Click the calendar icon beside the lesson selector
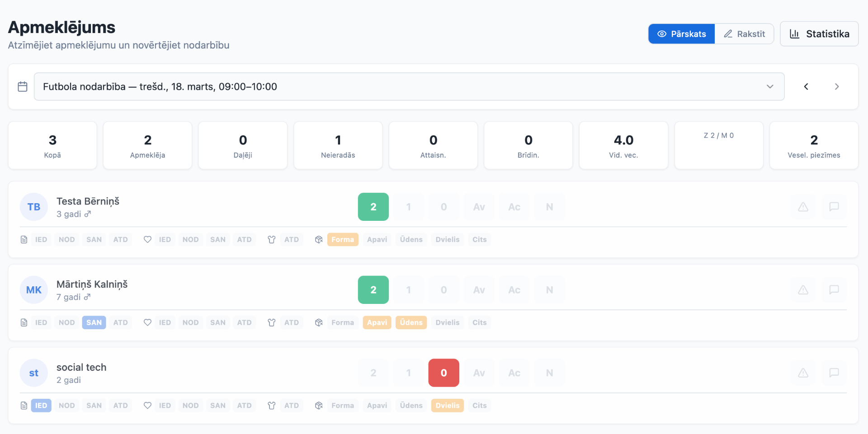Image resolution: width=868 pixels, height=434 pixels. point(23,87)
